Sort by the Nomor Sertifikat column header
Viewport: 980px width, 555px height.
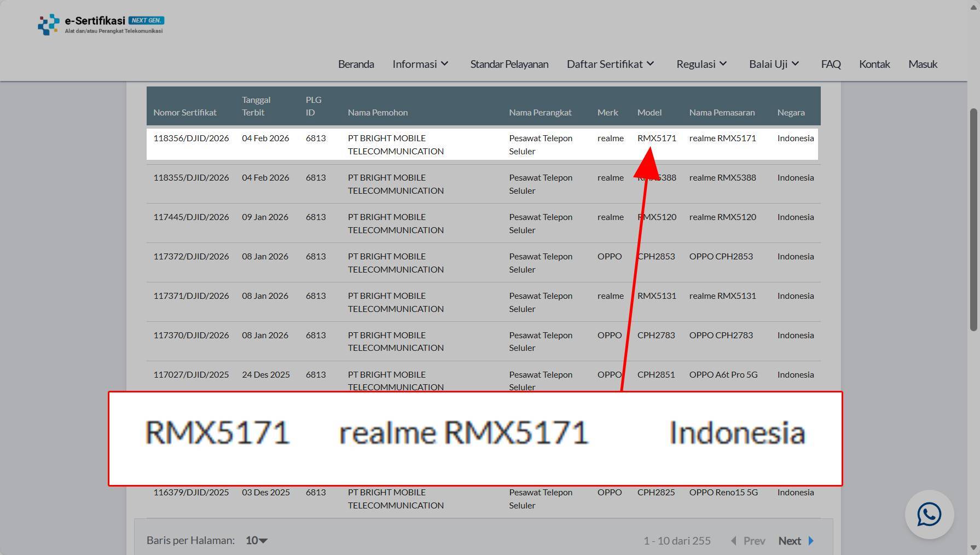tap(185, 112)
